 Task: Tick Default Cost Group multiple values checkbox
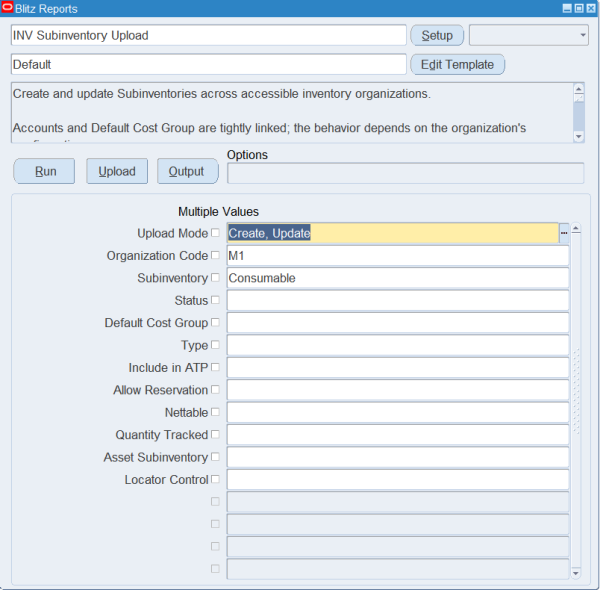click(215, 322)
